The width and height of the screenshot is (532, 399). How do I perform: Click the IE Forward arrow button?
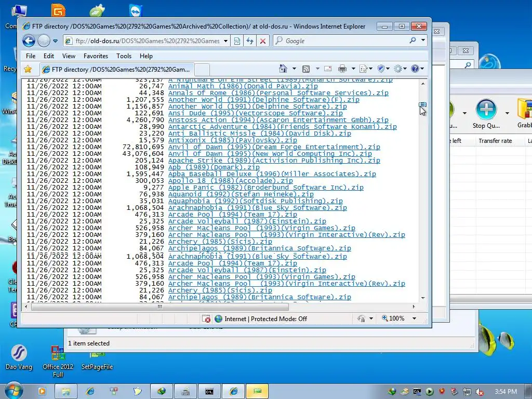click(44, 41)
